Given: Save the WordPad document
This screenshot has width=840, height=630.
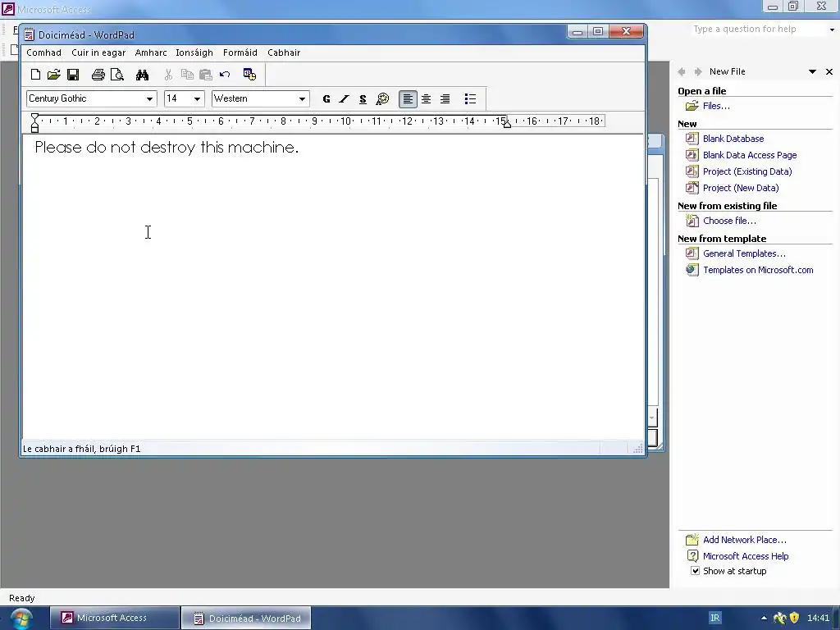Looking at the screenshot, I should pyautogui.click(x=73, y=75).
